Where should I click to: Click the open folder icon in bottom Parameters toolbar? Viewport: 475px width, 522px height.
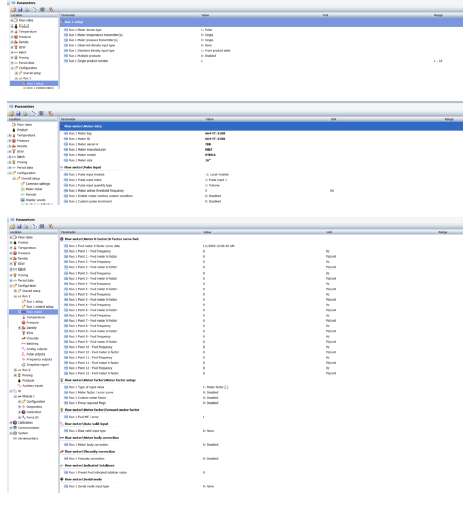coord(13,226)
